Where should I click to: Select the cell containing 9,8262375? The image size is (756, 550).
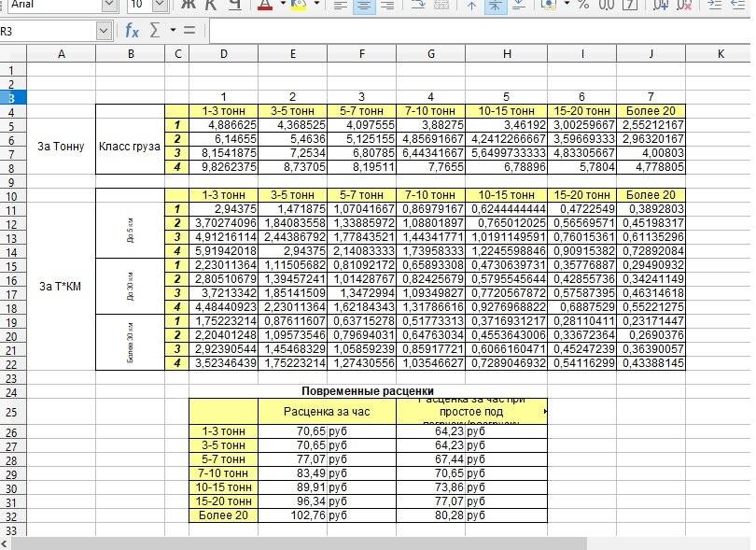click(x=224, y=167)
